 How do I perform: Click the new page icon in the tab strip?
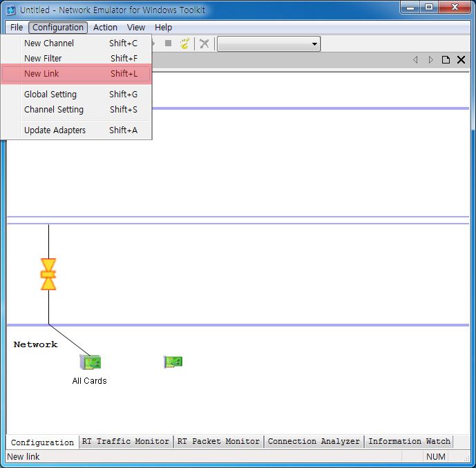[x=446, y=60]
